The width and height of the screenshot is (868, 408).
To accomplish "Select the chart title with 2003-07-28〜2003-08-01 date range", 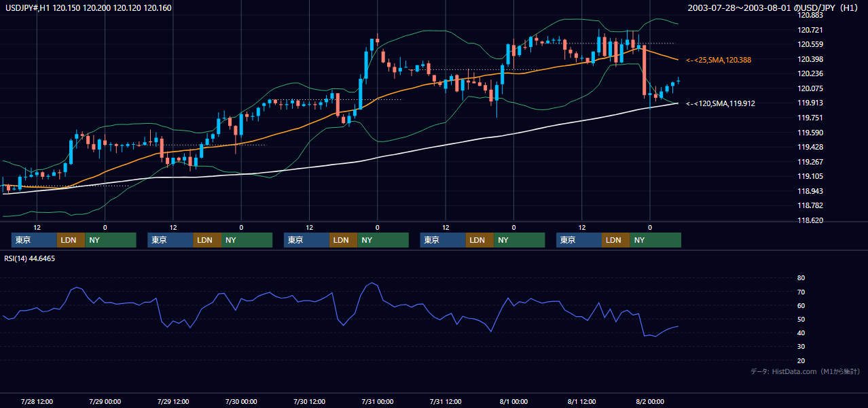I will (774, 8).
